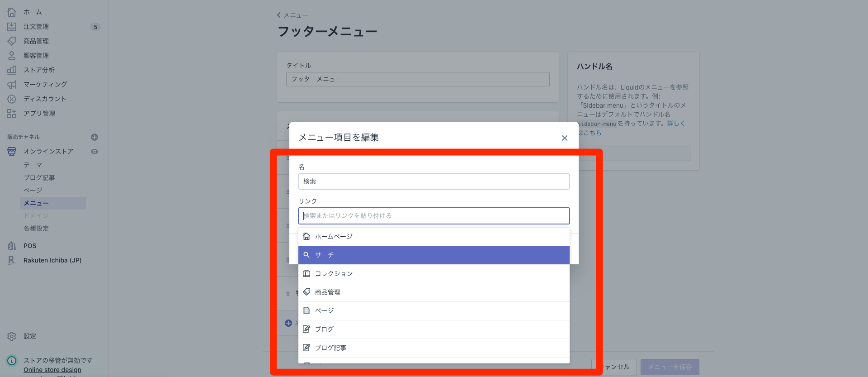The width and height of the screenshot is (868, 377).
Task: Click the メニューを保存 button
Action: coord(670,367)
